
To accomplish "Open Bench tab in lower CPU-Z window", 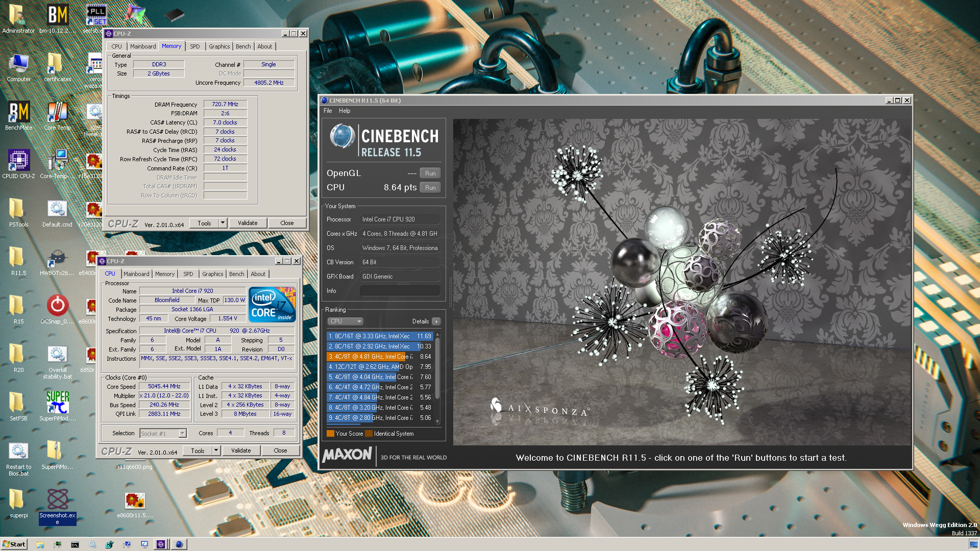I will [x=237, y=274].
